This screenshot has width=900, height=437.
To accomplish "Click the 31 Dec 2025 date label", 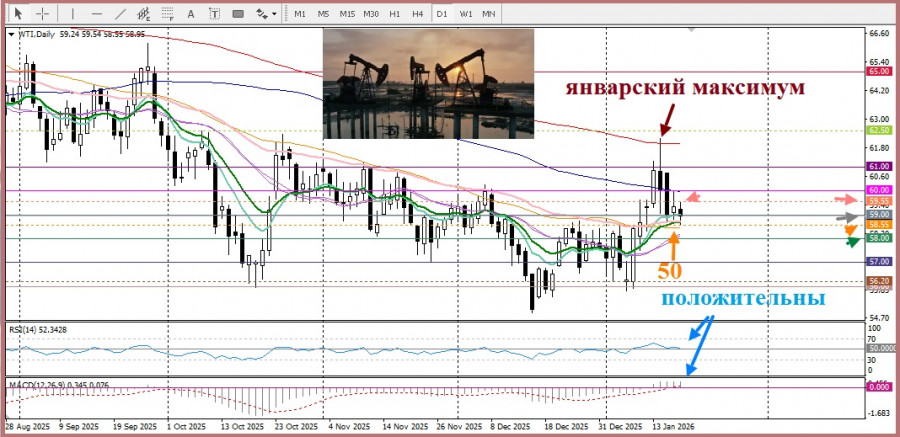I will (x=621, y=427).
